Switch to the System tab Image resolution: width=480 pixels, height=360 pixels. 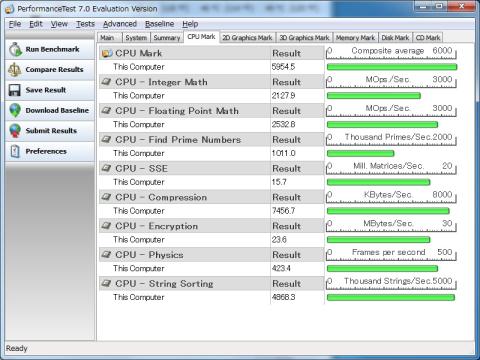pyautogui.click(x=136, y=38)
